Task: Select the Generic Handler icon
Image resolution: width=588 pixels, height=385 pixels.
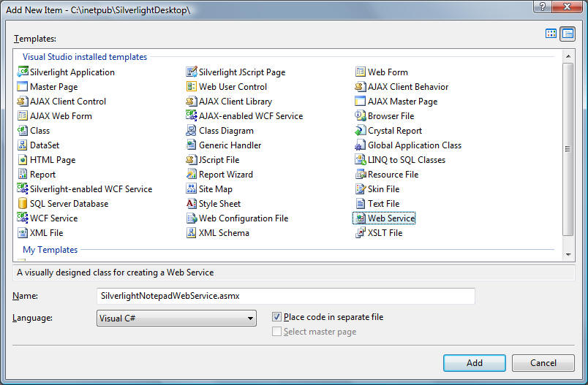Action: tap(192, 145)
